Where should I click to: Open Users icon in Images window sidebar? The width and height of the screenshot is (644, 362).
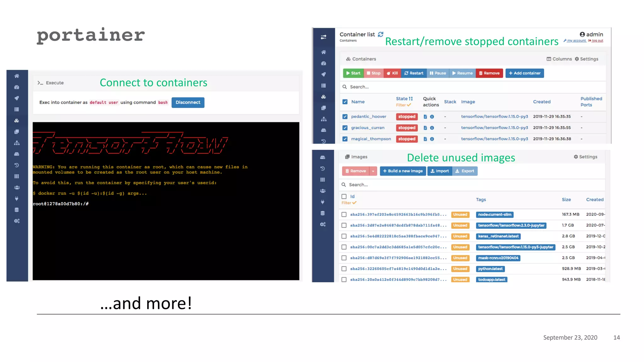tap(323, 191)
